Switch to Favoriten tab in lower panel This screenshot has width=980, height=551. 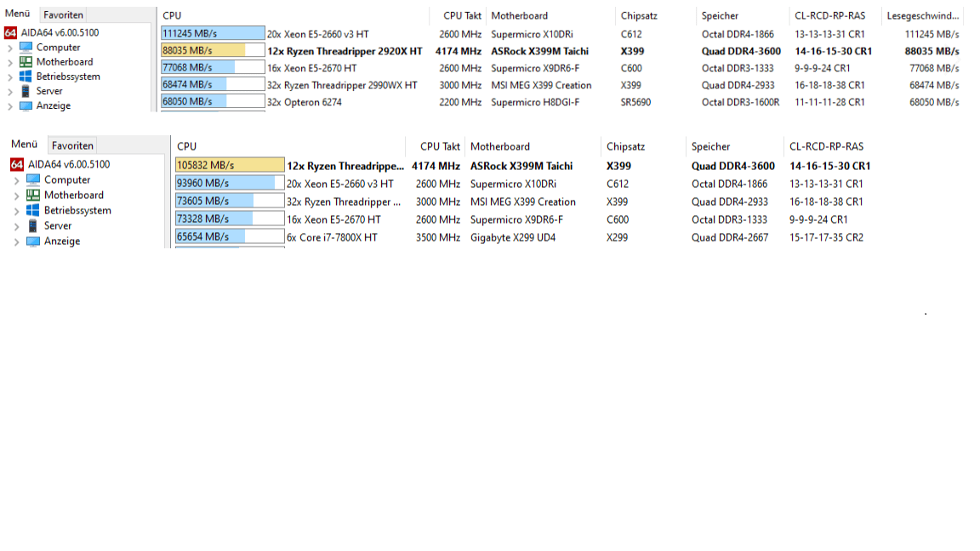click(72, 145)
